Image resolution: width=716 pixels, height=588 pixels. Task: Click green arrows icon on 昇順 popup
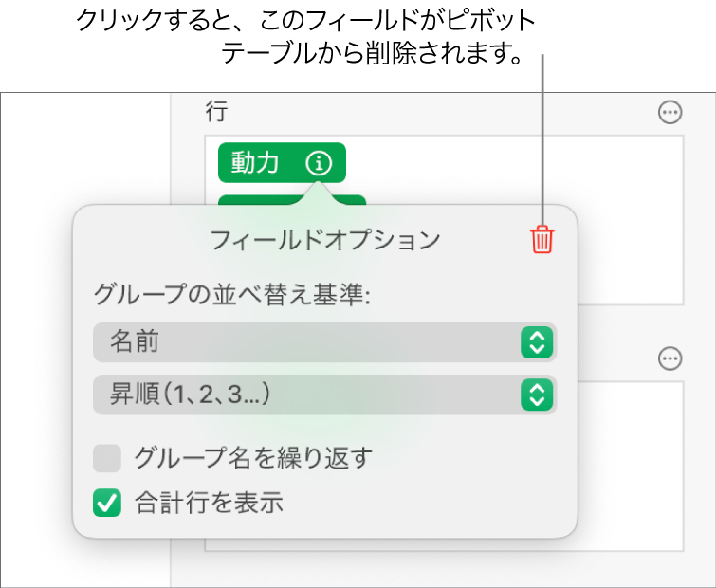(x=537, y=395)
